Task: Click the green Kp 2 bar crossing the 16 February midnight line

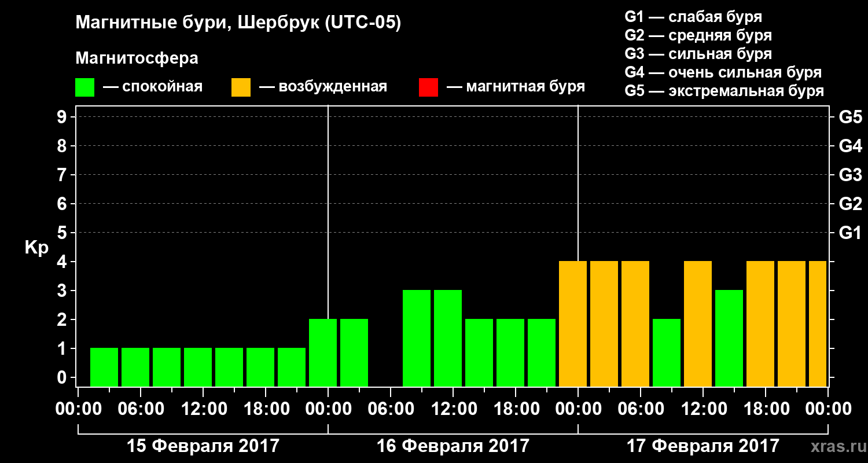Action: tap(323, 352)
